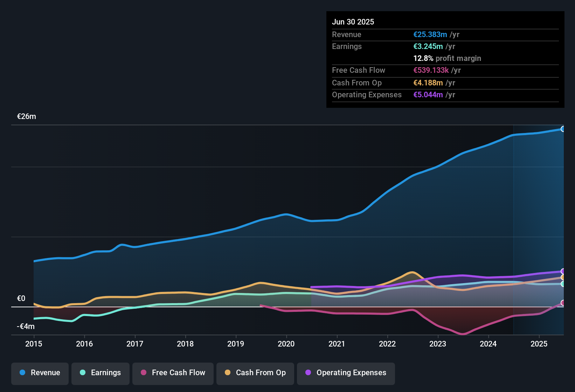This screenshot has height=392, width=575.
Task: Click the purple Operating Expenses legend dot
Action: (x=308, y=373)
